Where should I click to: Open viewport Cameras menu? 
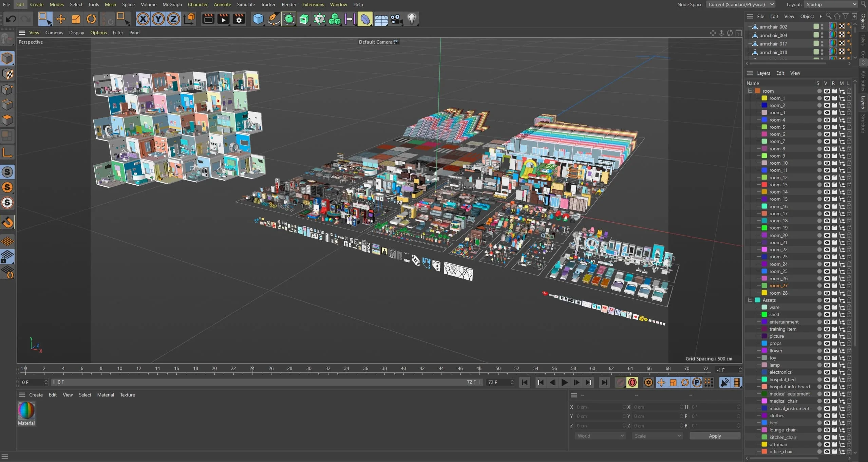[54, 33]
